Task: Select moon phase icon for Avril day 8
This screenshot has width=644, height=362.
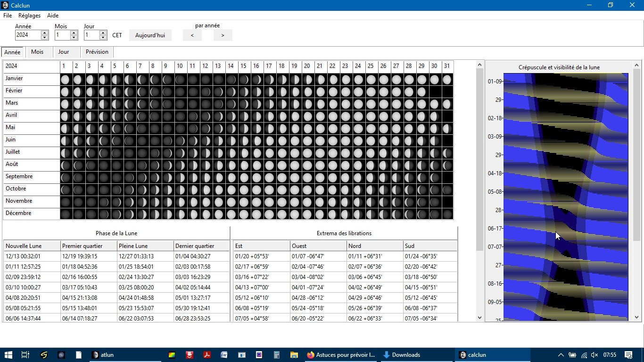Action: (x=154, y=116)
